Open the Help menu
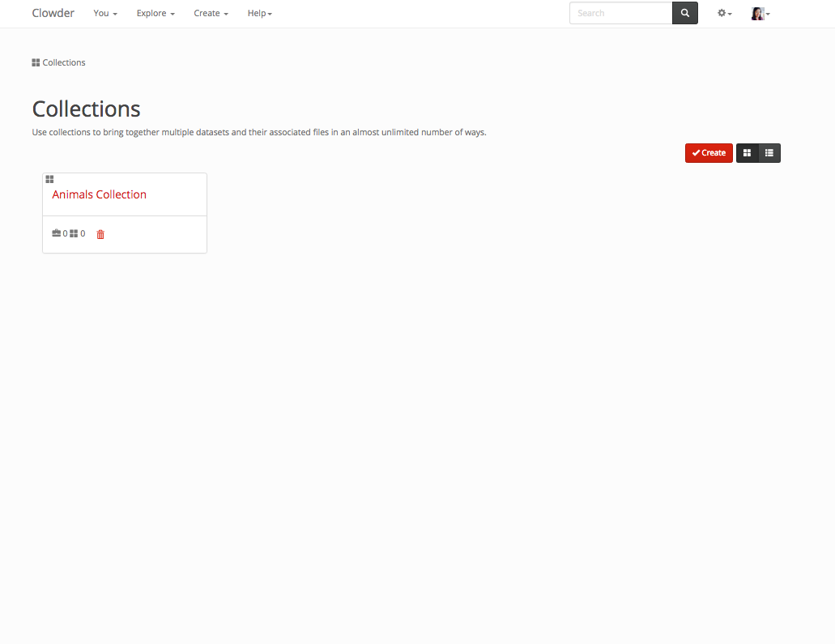 coord(259,14)
